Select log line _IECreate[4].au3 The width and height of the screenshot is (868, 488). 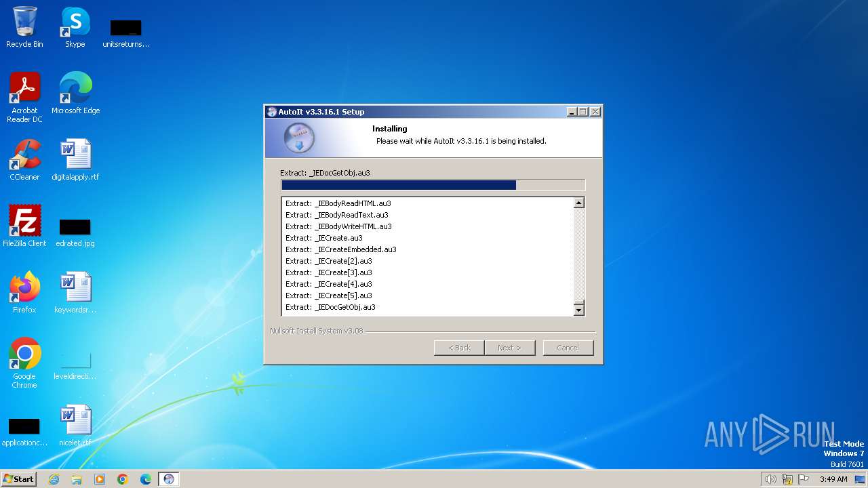pyautogui.click(x=329, y=284)
